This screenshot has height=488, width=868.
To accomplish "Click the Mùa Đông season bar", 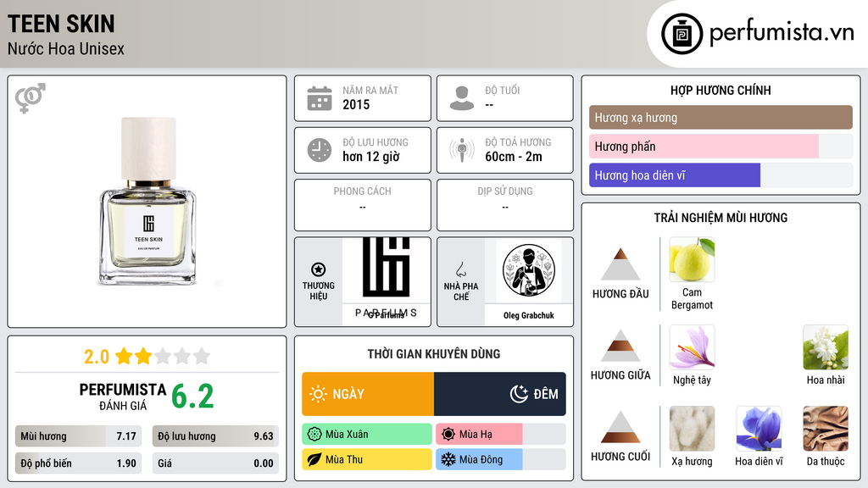I will click(x=500, y=459).
